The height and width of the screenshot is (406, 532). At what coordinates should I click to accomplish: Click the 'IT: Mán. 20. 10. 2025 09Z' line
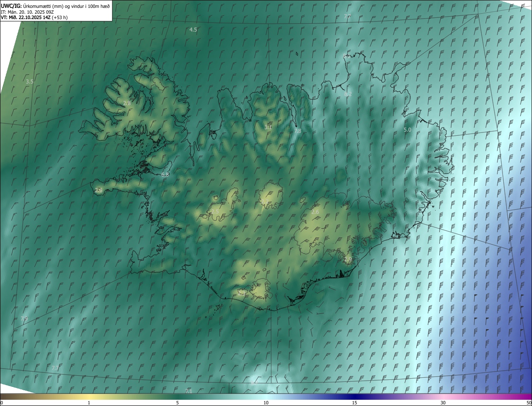(x=27, y=12)
